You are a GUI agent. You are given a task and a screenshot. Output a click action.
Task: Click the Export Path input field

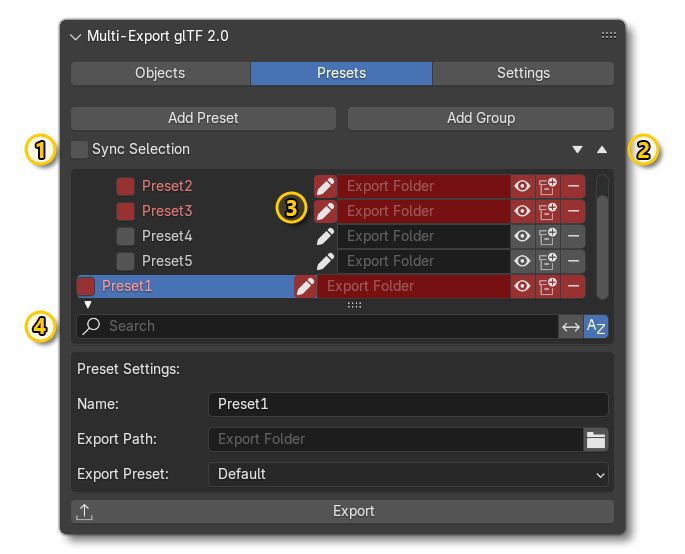coord(396,440)
